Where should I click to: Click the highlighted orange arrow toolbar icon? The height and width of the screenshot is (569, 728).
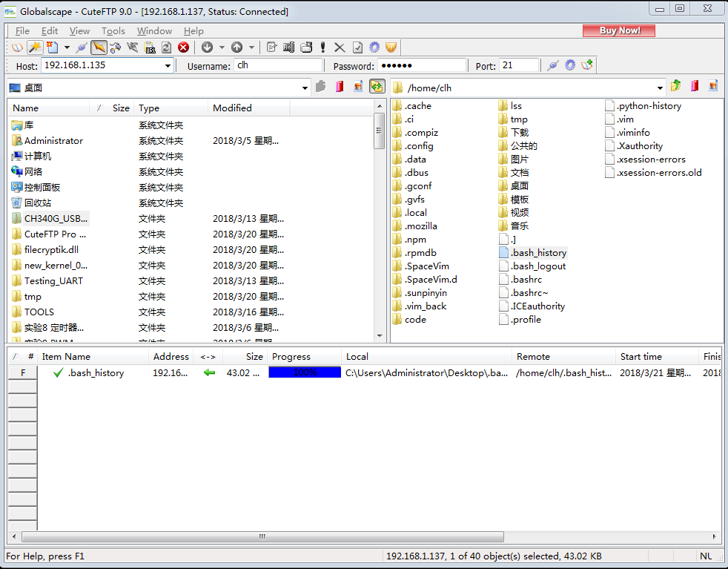(99, 47)
